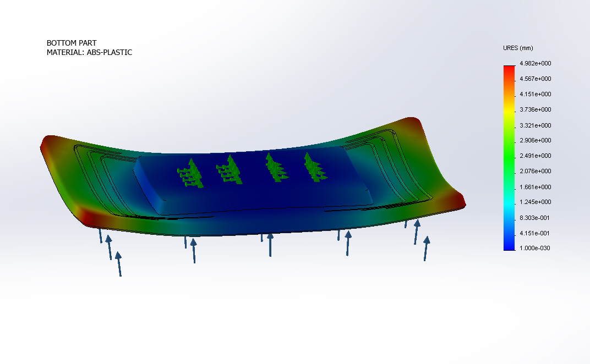Click the MATERIAL: ABS-PLASTIC note
Image resolution: width=590 pixels, height=364 pixels.
[89, 52]
